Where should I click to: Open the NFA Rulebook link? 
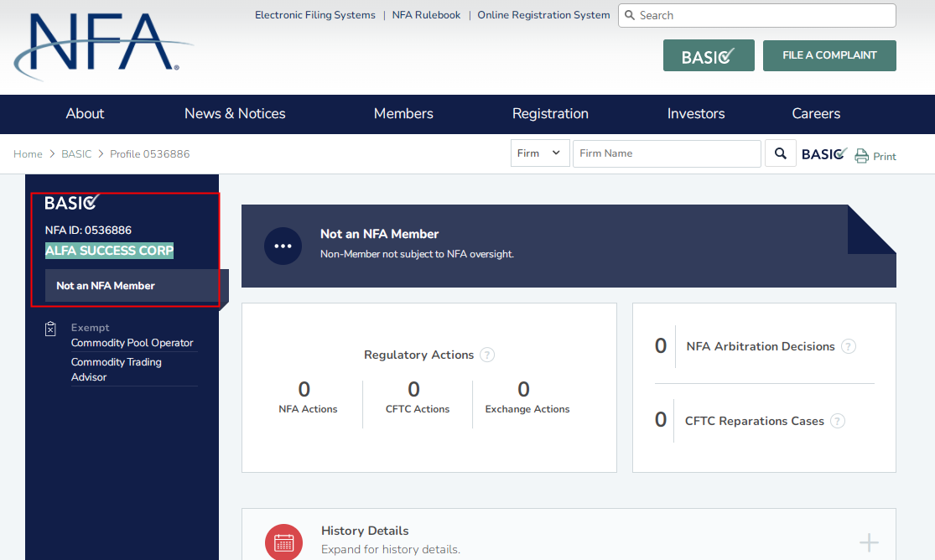[x=426, y=15]
